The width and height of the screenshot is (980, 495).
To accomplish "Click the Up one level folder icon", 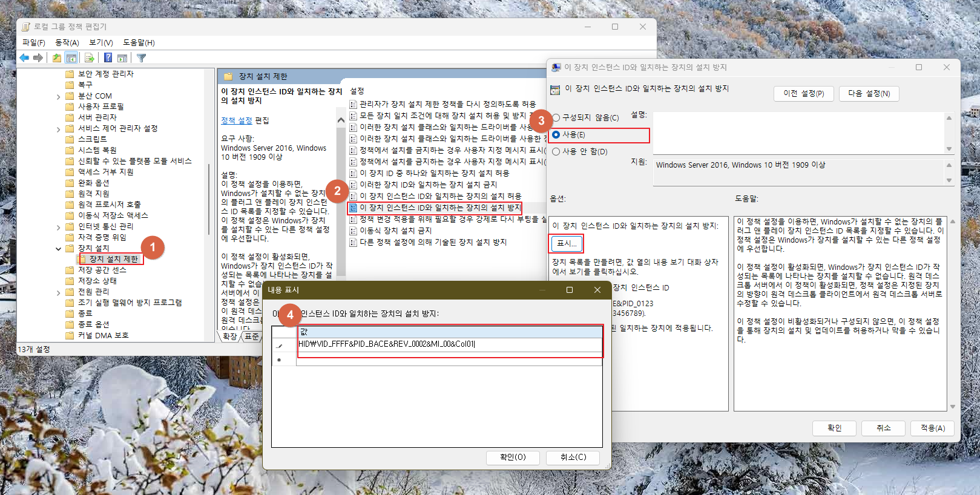I will coord(56,58).
